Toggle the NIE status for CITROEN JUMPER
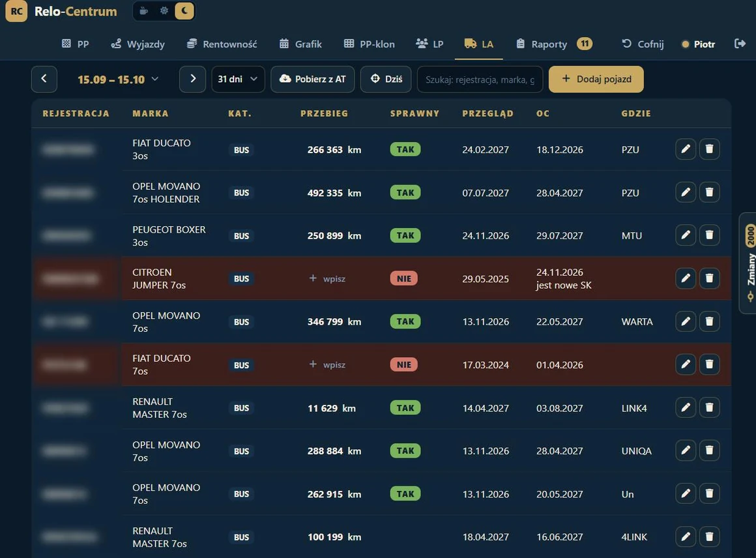Image resolution: width=756 pixels, height=558 pixels. click(x=403, y=278)
